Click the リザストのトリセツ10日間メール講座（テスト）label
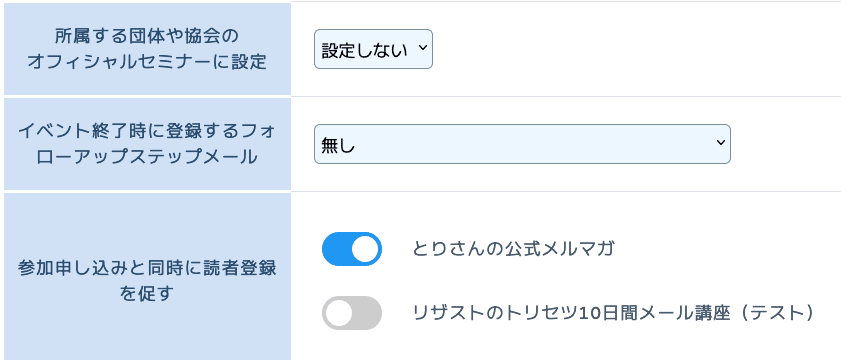 tap(614, 313)
